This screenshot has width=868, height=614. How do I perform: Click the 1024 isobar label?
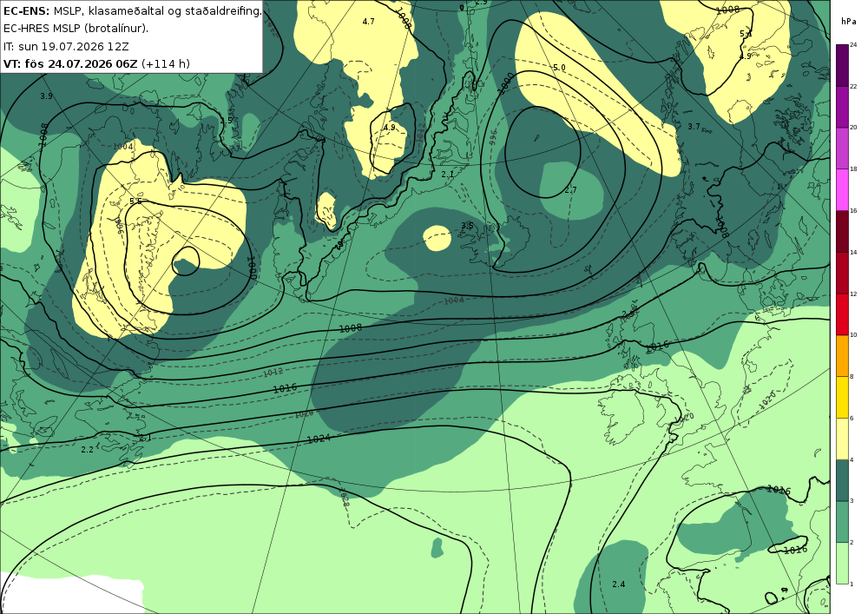click(319, 439)
